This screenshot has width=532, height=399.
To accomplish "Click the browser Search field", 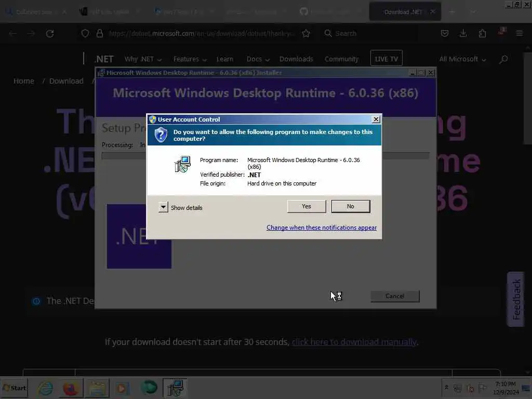I will [x=370, y=33].
